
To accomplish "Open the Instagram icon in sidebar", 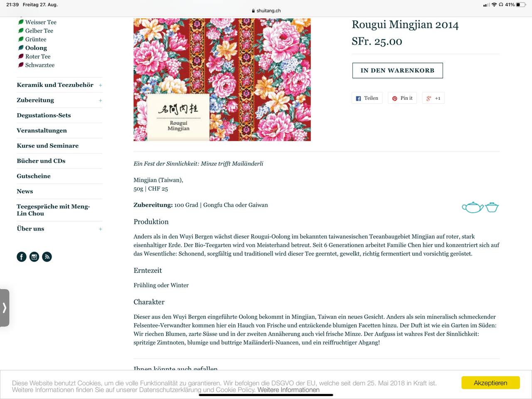I will coord(34,257).
